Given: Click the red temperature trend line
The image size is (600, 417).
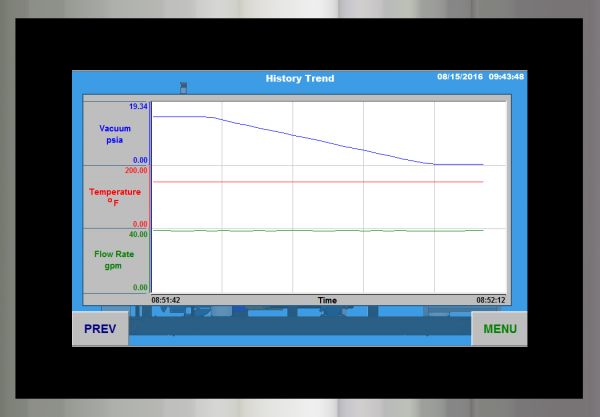Looking at the screenshot, I should pyautogui.click(x=320, y=182).
